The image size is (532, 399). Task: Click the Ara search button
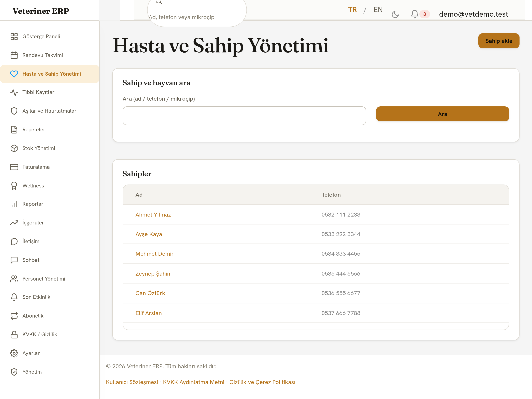point(442,114)
